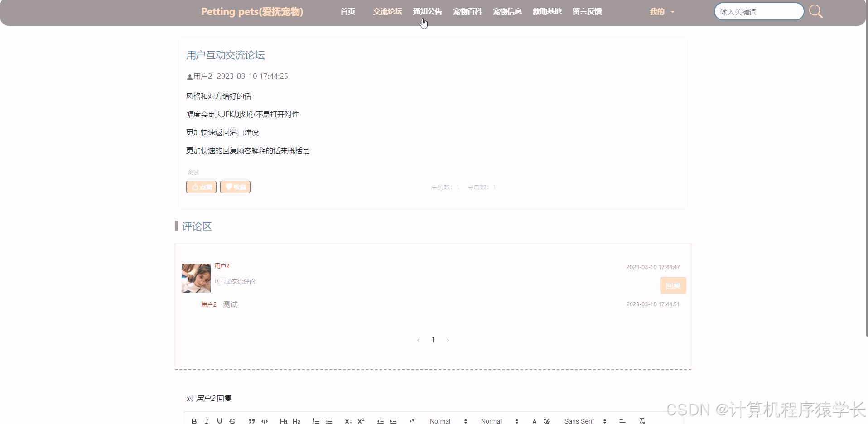This screenshot has width=868, height=424.
Task: Apply Heading 2 style
Action: [x=296, y=421]
